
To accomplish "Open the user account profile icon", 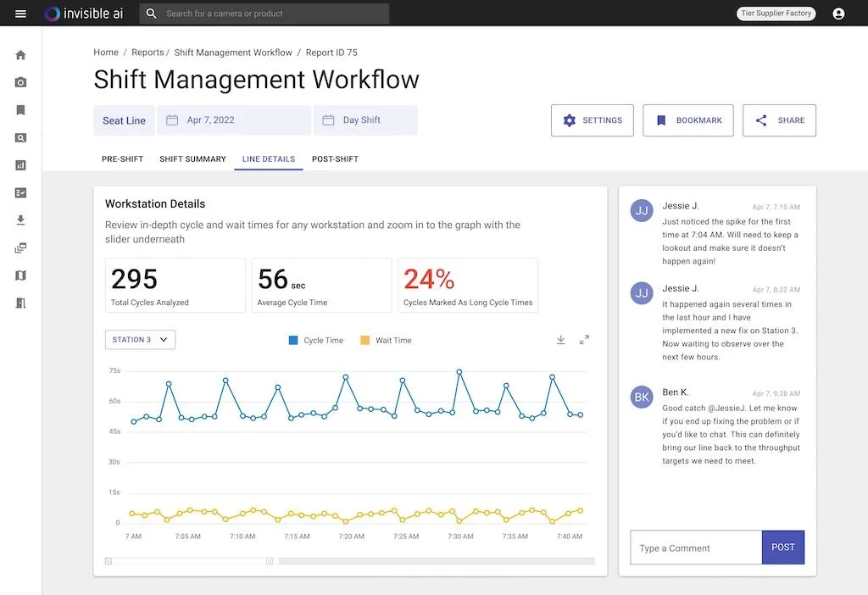I will click(838, 14).
